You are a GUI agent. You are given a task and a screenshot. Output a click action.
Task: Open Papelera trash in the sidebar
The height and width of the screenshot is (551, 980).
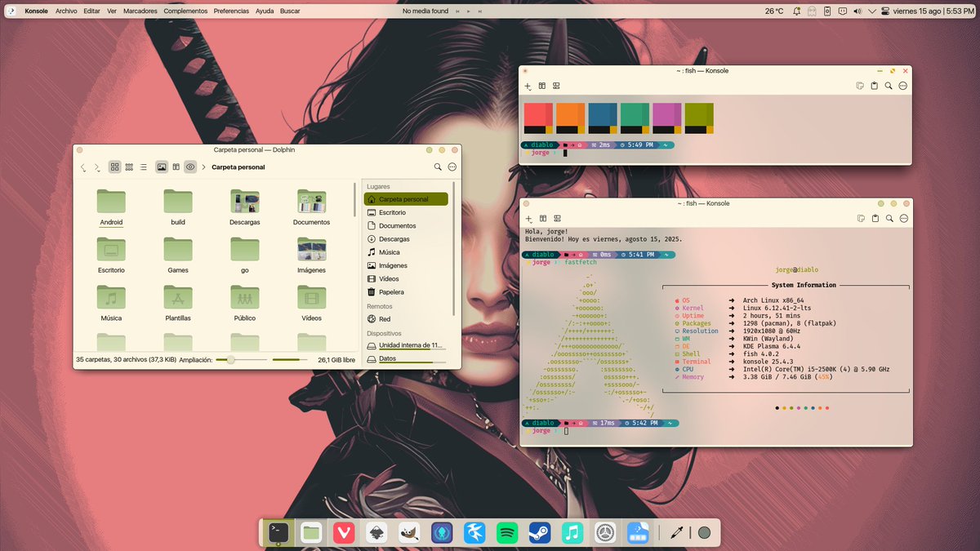coord(406,292)
